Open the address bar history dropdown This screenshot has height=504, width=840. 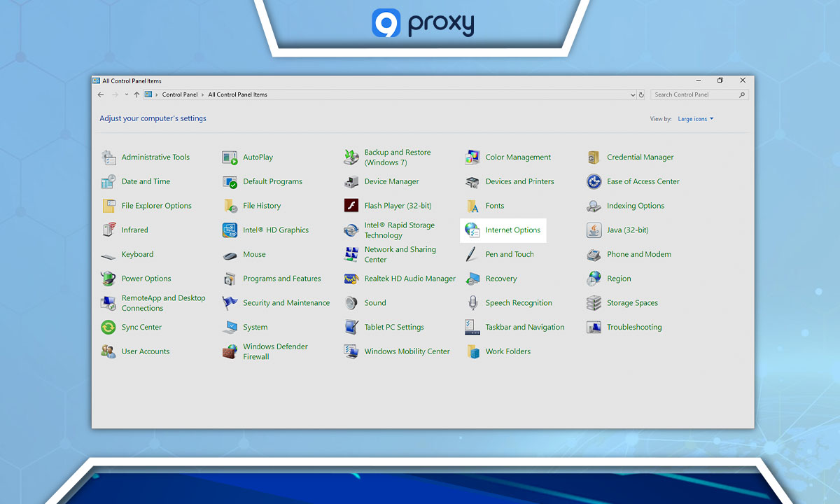click(633, 94)
